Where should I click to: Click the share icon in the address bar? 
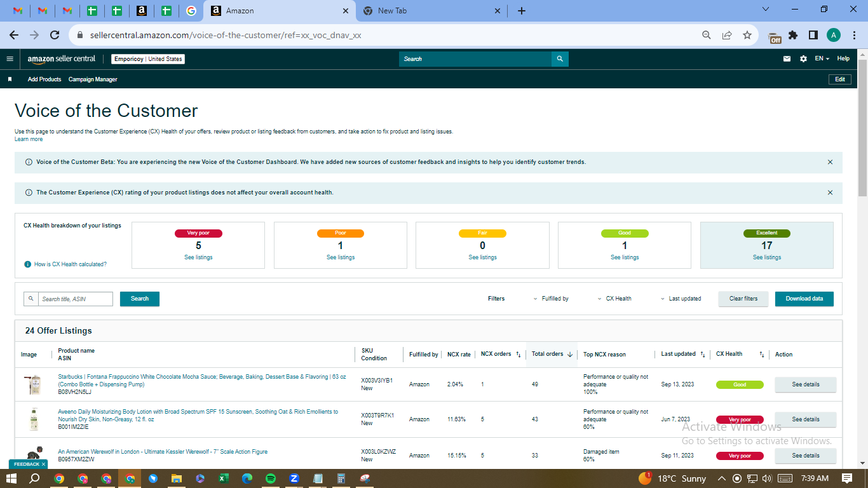(x=727, y=36)
